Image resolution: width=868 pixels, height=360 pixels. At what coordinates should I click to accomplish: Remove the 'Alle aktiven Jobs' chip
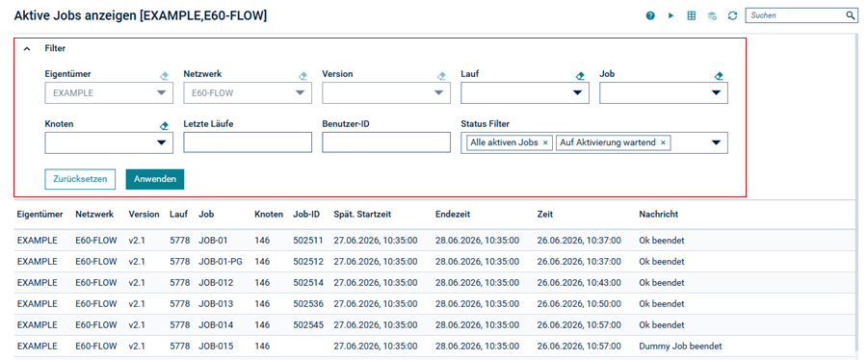click(545, 142)
